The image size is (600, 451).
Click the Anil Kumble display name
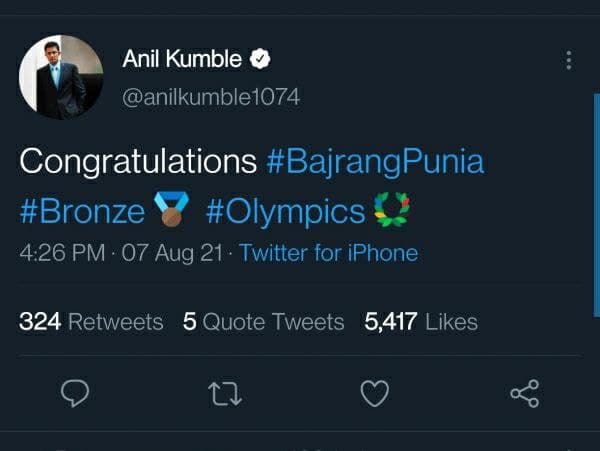182,60
